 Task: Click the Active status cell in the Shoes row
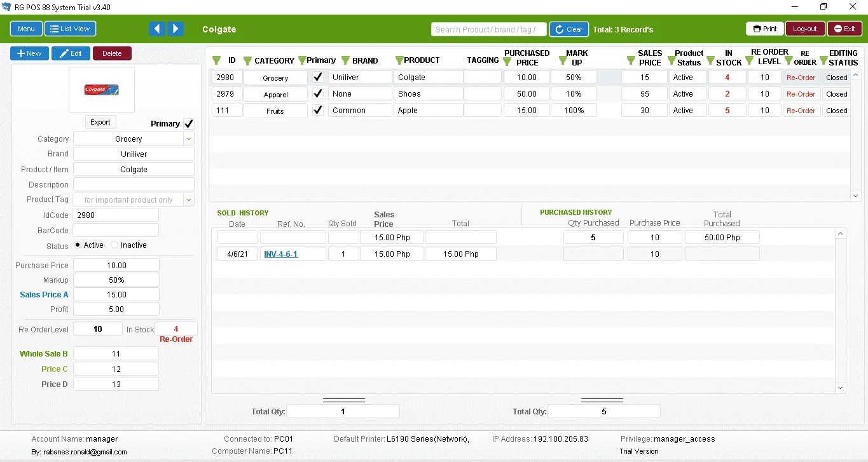[687, 94]
